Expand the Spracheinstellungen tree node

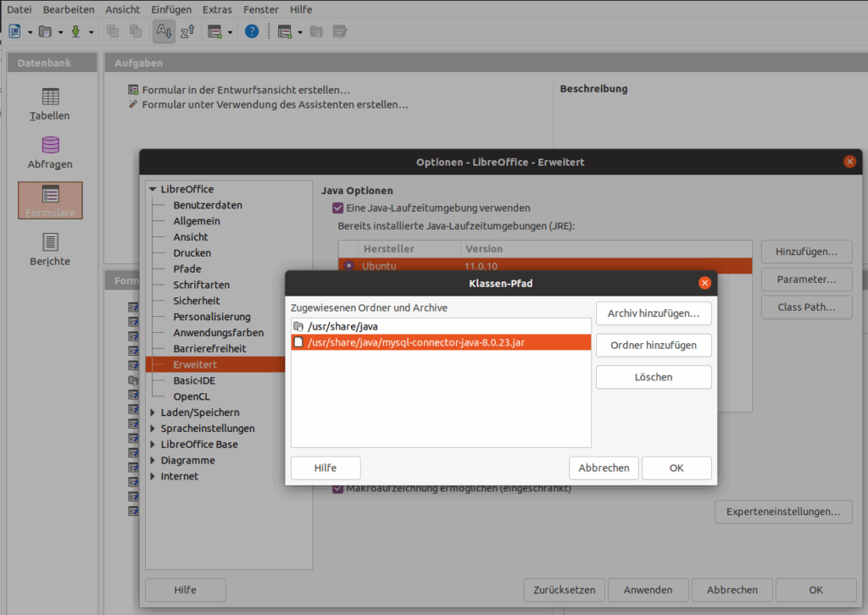[x=153, y=429]
